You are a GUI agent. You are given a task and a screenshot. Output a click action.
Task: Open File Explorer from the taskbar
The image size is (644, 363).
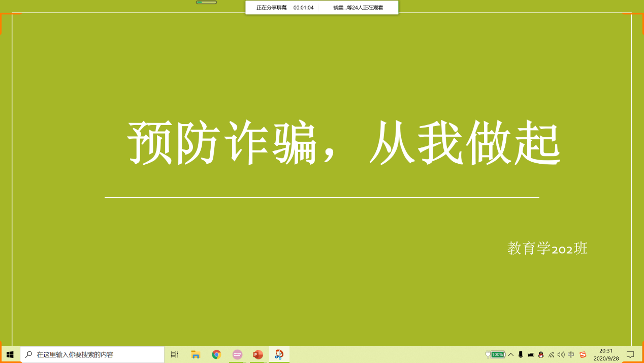196,354
